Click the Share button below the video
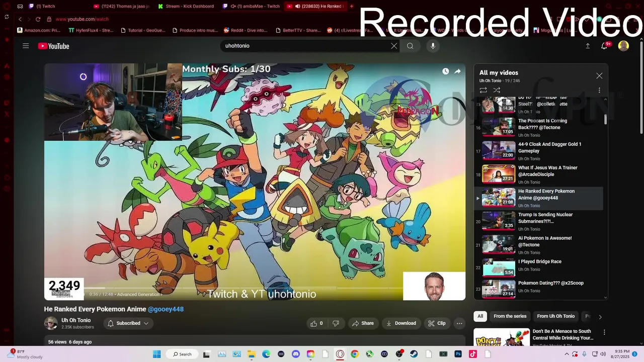Image resolution: width=644 pixels, height=362 pixels. pyautogui.click(x=363, y=323)
